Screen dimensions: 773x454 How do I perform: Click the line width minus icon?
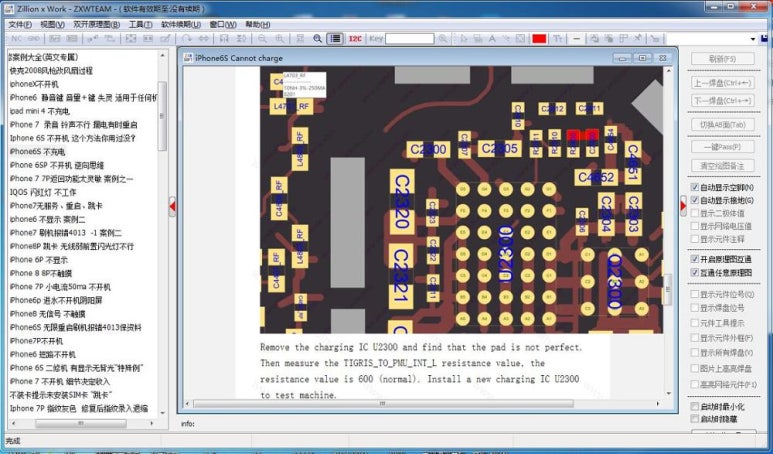[x=576, y=38]
